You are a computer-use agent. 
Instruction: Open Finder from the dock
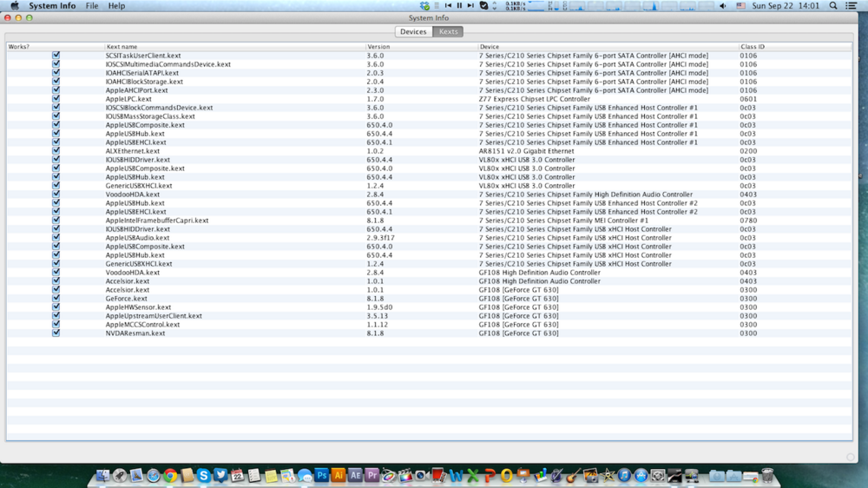pyautogui.click(x=103, y=475)
